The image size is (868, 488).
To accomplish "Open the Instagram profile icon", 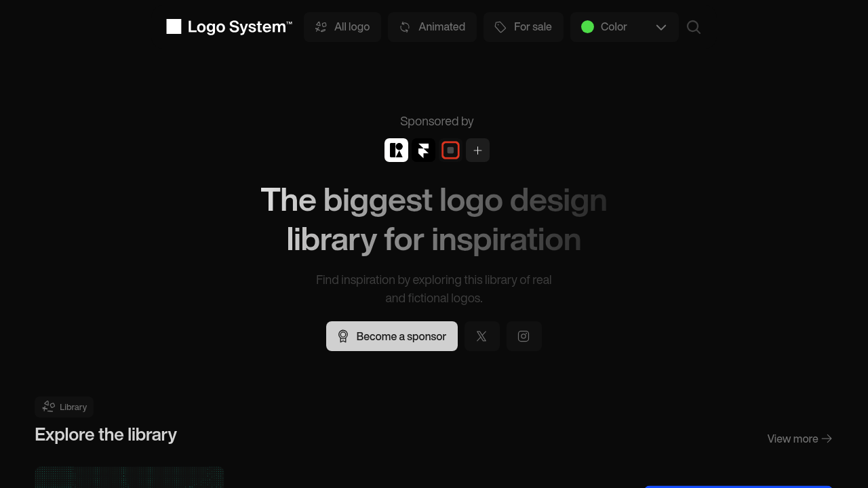I will 524,336.
